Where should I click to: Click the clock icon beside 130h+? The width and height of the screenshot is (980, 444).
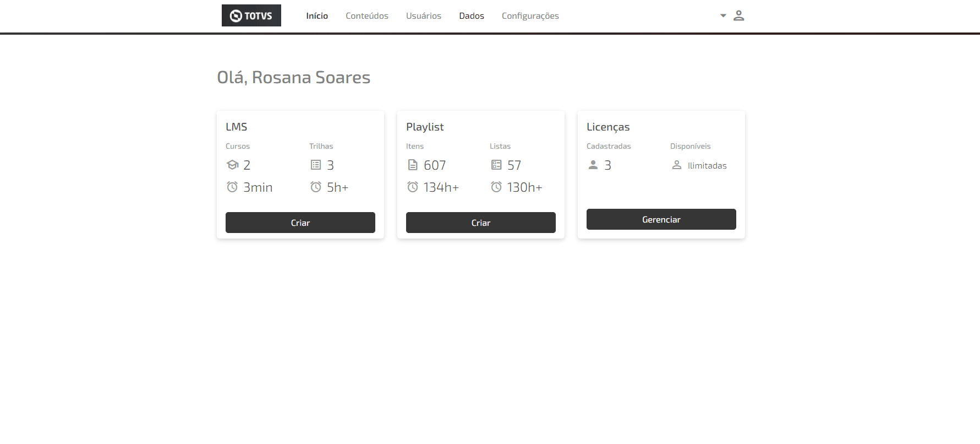(496, 187)
